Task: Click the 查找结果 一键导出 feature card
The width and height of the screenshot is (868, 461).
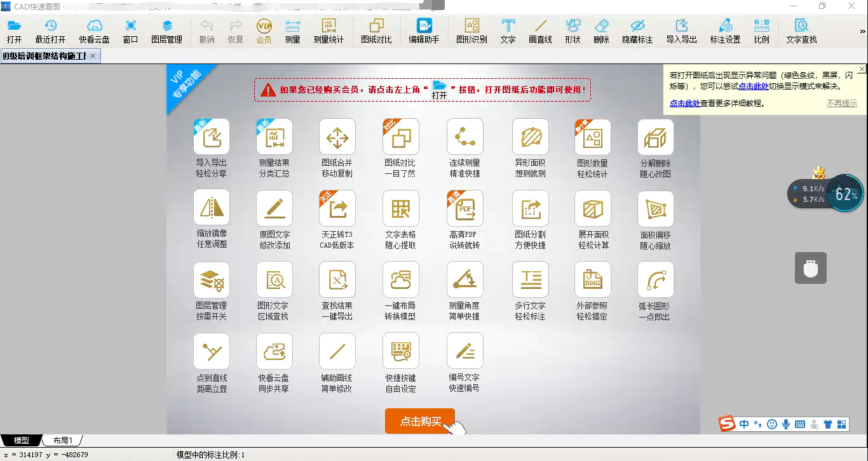Action: pos(337,291)
